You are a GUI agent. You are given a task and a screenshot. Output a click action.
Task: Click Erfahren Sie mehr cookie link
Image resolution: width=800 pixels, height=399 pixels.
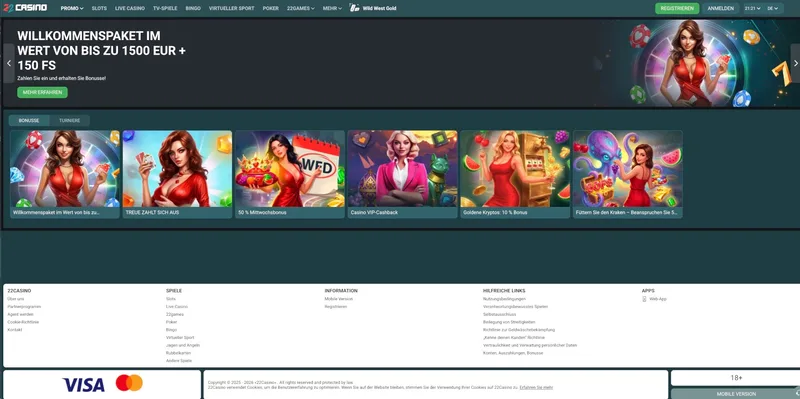coord(536,388)
